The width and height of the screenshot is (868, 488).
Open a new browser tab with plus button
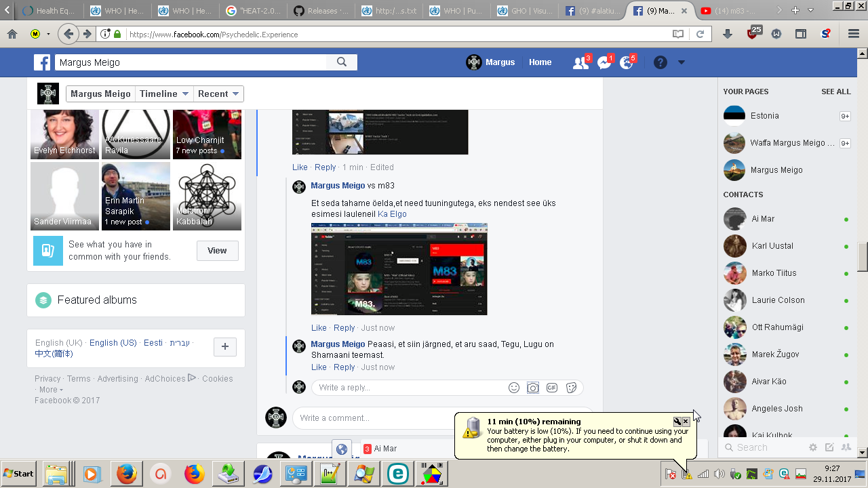point(795,10)
